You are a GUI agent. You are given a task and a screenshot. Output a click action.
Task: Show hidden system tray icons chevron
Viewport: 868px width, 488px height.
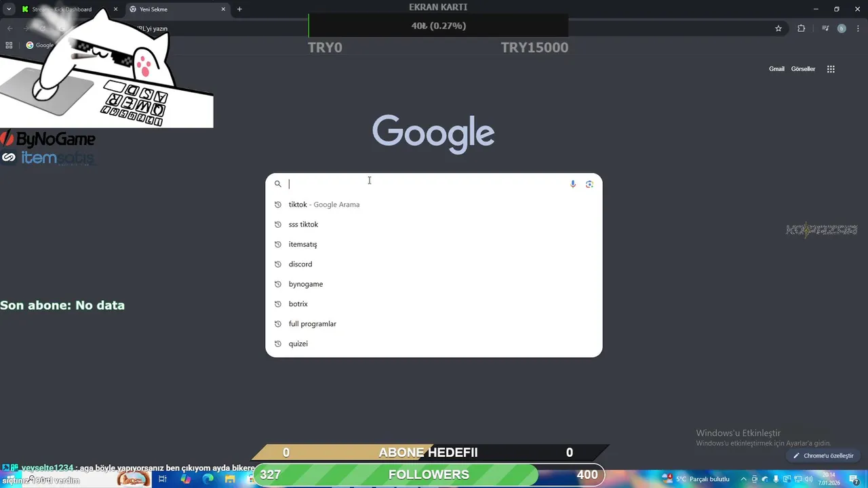point(743,479)
